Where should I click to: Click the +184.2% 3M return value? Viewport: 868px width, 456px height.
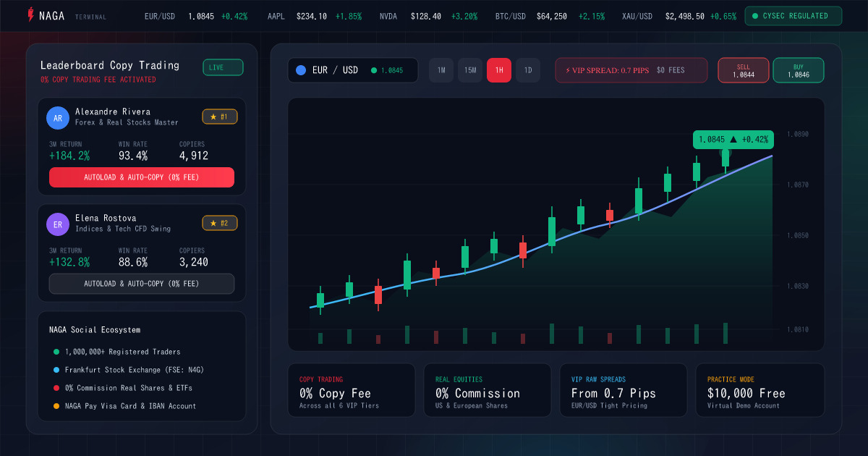click(x=69, y=156)
